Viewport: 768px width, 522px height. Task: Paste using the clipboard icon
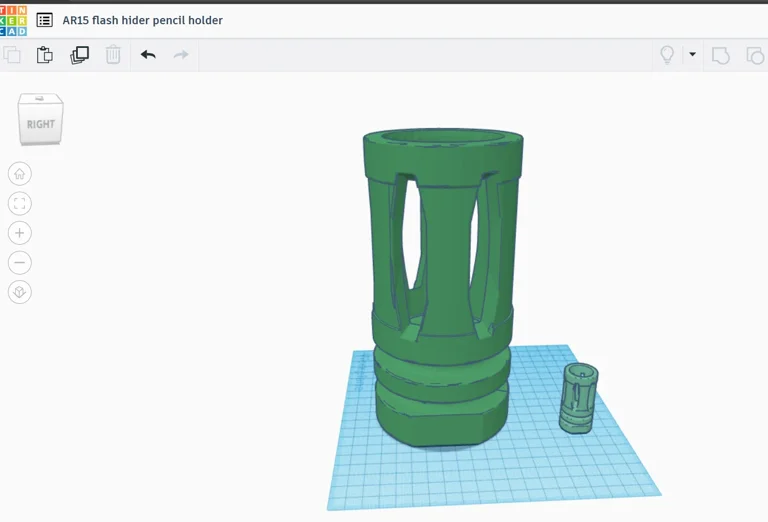click(x=45, y=55)
